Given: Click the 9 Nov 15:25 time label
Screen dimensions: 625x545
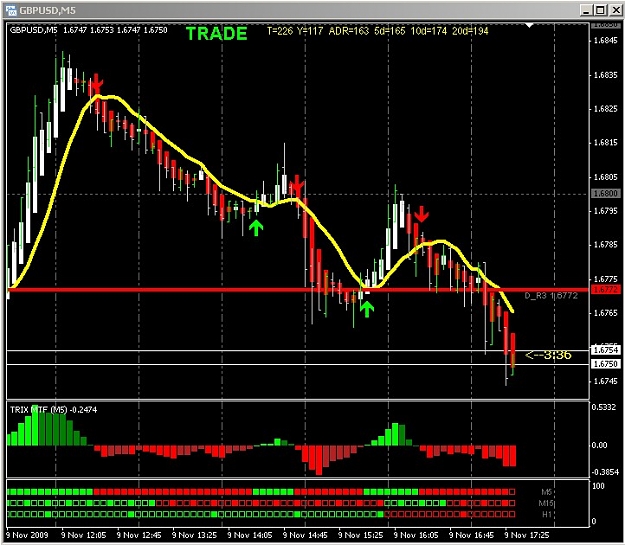Looking at the screenshot, I should coord(361,535).
